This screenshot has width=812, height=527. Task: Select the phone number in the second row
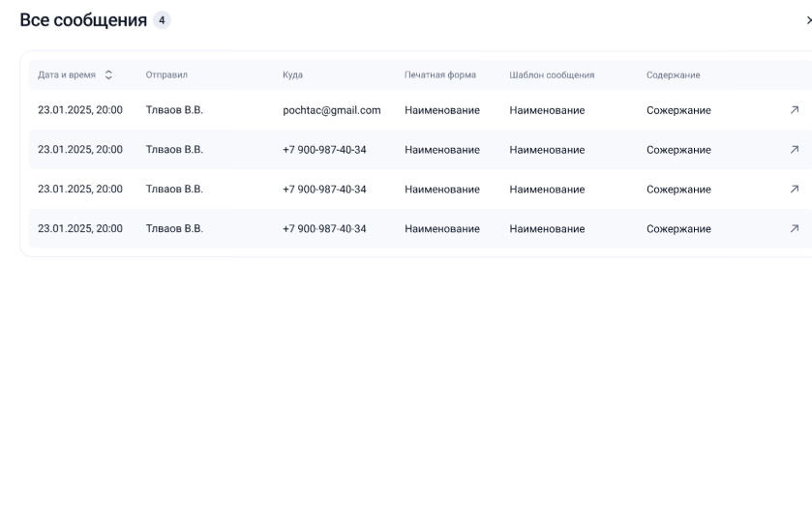[x=324, y=150]
